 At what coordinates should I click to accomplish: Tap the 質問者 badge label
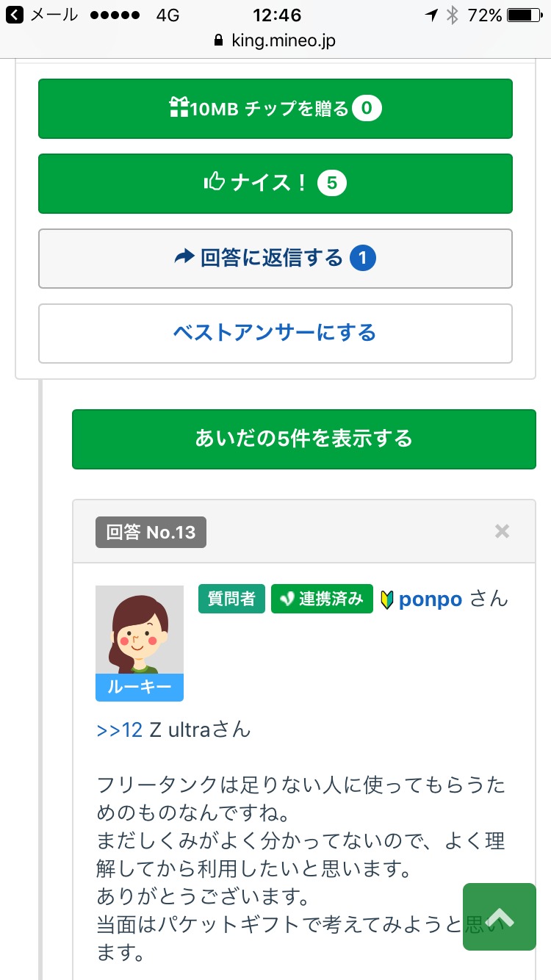pos(231,599)
